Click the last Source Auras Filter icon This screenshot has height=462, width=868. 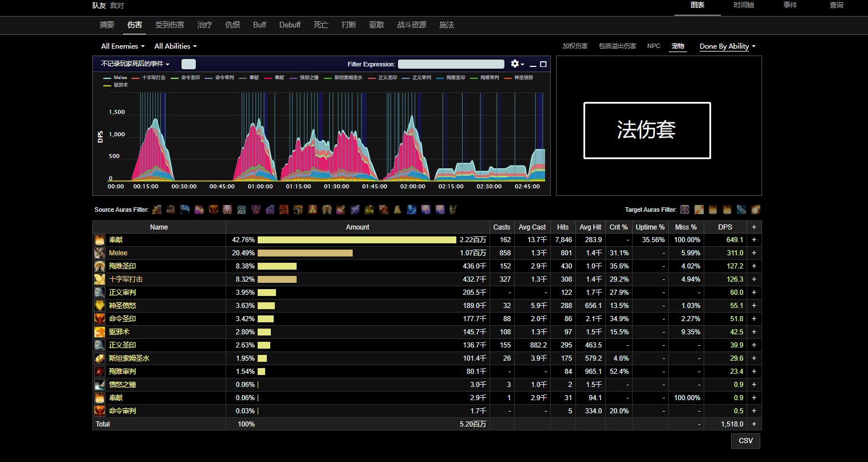pos(454,210)
